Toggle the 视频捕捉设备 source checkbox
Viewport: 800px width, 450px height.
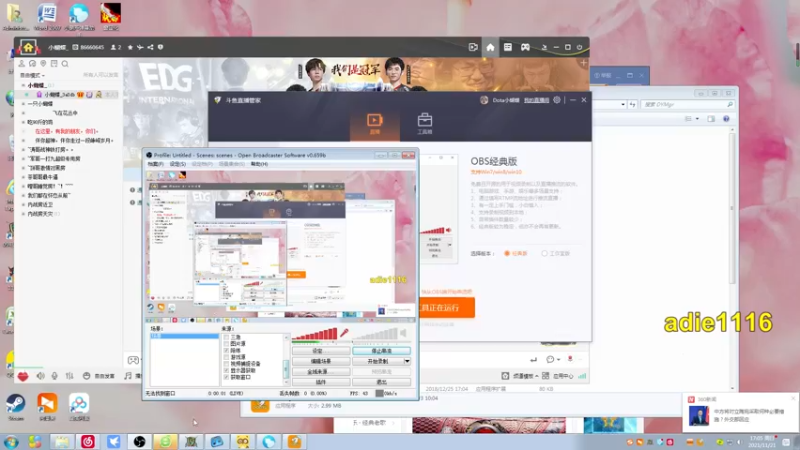[227, 364]
